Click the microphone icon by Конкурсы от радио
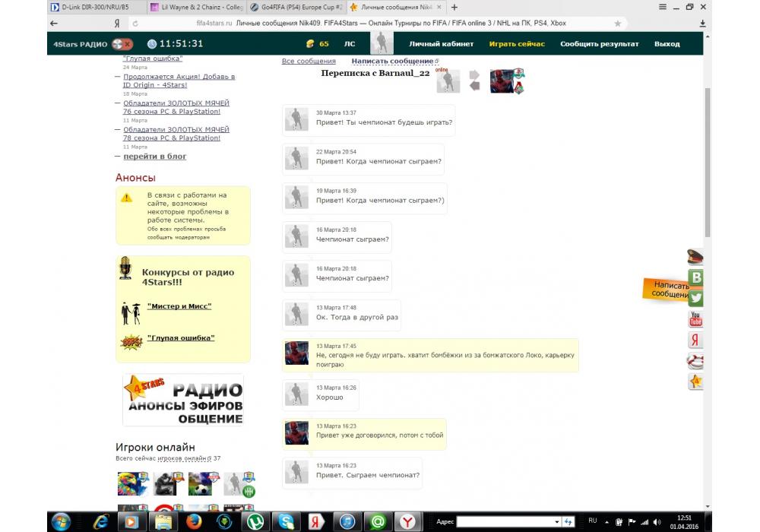 click(x=125, y=268)
